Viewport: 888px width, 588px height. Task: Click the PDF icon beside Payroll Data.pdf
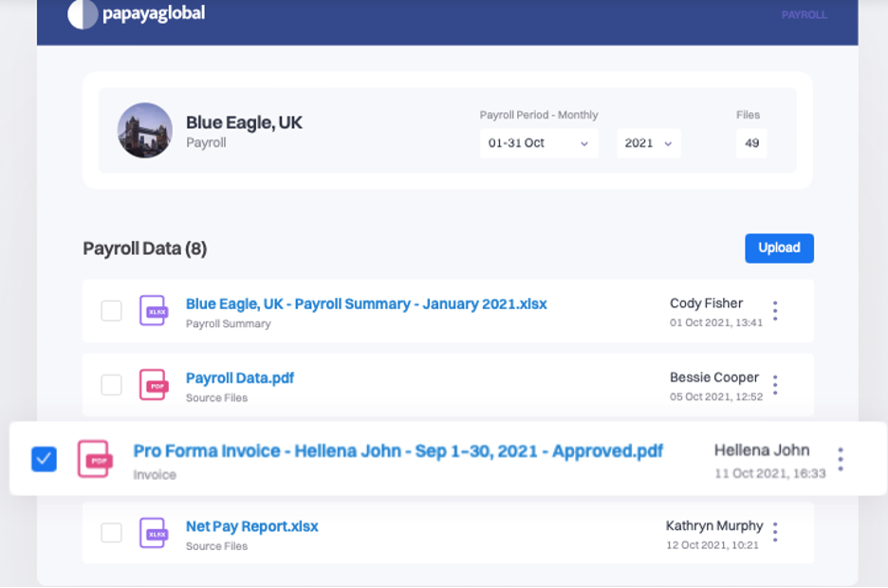click(153, 385)
